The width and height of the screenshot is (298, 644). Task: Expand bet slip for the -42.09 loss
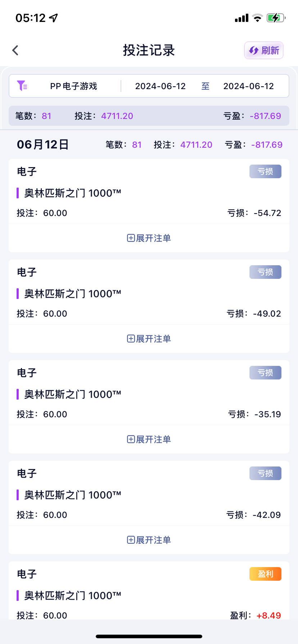pyautogui.click(x=149, y=540)
